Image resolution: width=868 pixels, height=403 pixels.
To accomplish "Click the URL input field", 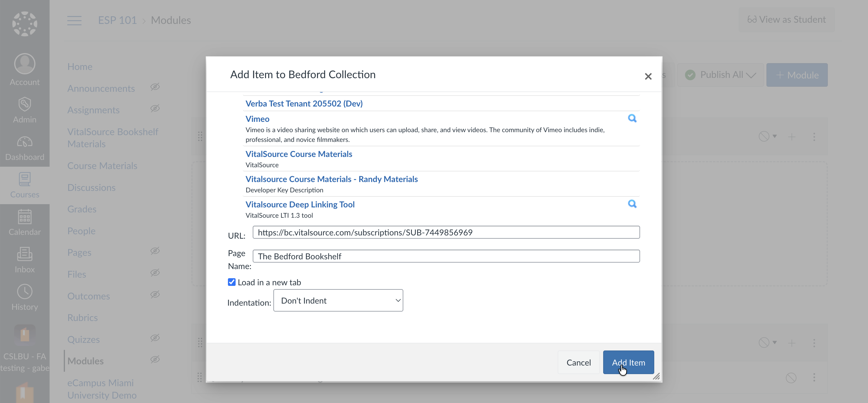I will [446, 232].
